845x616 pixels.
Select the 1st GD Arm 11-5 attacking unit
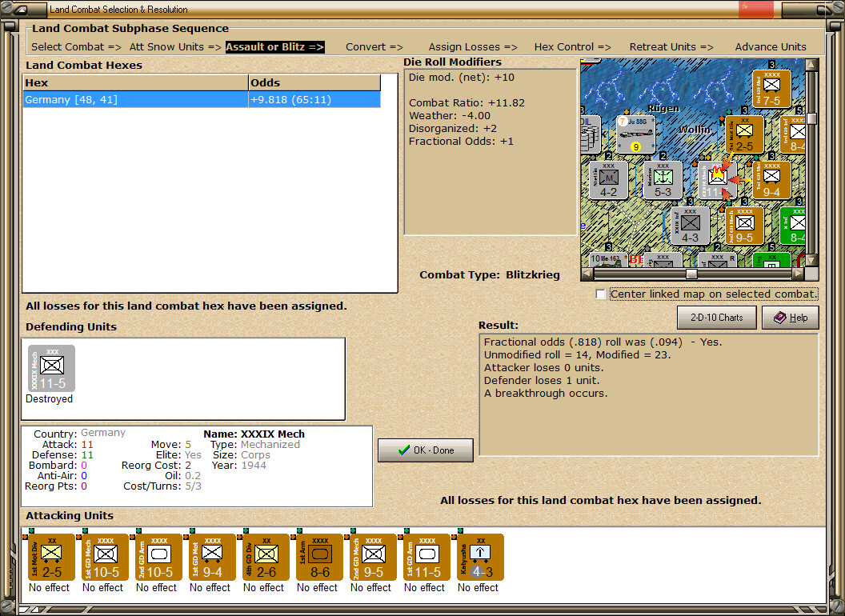click(427, 558)
